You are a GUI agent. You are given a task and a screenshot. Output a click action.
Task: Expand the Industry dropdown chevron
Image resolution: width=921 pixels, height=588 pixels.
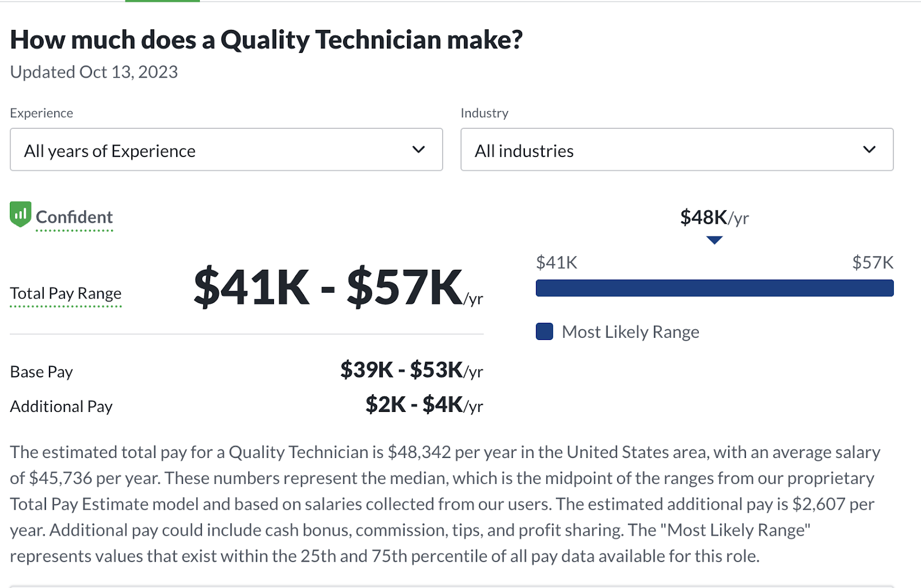click(x=869, y=150)
